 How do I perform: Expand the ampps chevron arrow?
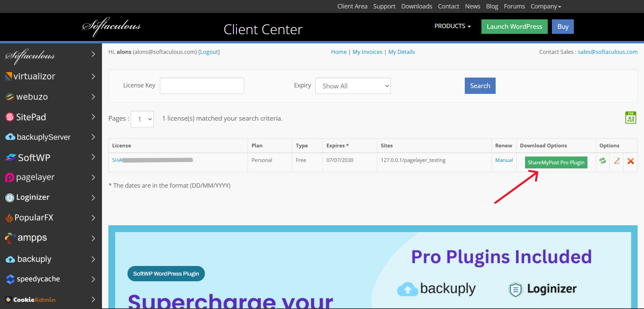click(x=94, y=238)
